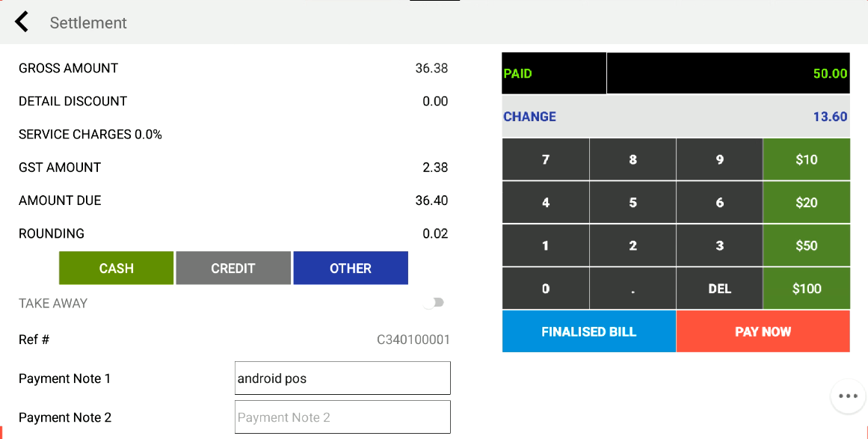Select the $100 quick amount
Image resolution: width=868 pixels, height=439 pixels.
coord(806,289)
